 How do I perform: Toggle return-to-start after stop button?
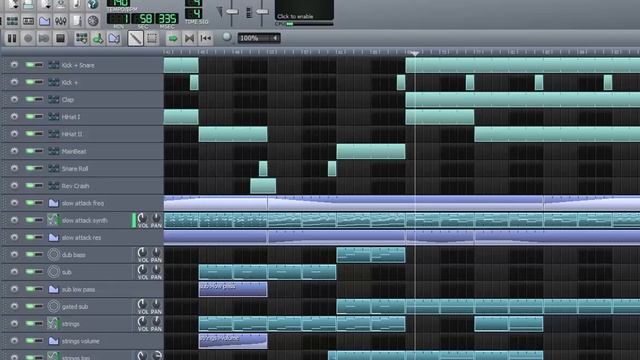[x=206, y=38]
